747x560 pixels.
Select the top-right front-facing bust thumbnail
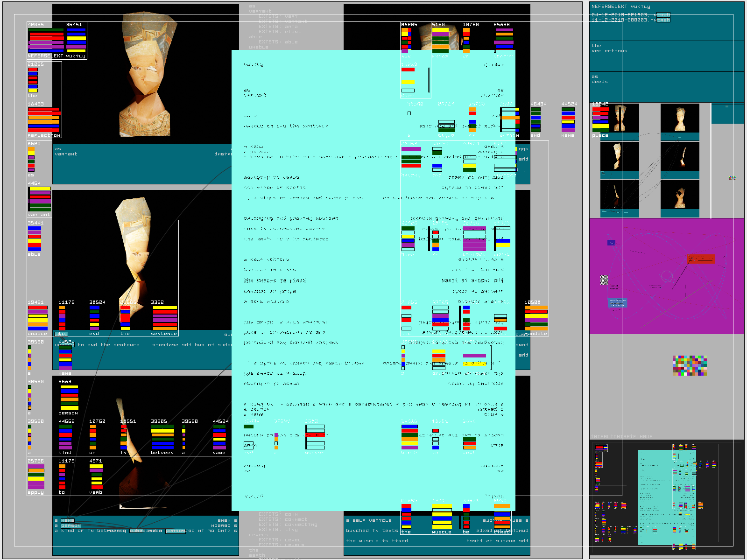680,119
